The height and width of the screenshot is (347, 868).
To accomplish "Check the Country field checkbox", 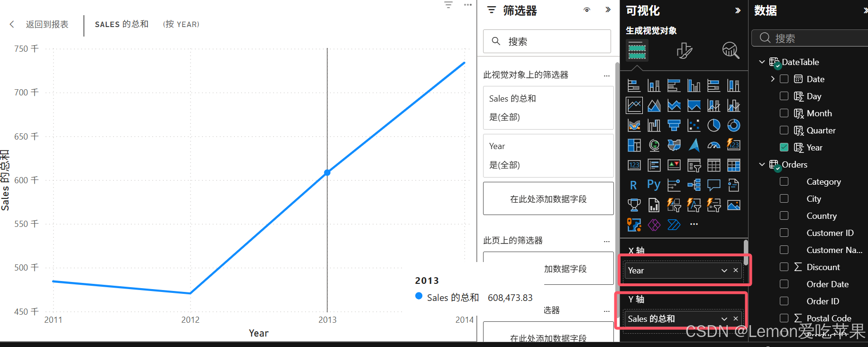I will (x=784, y=216).
